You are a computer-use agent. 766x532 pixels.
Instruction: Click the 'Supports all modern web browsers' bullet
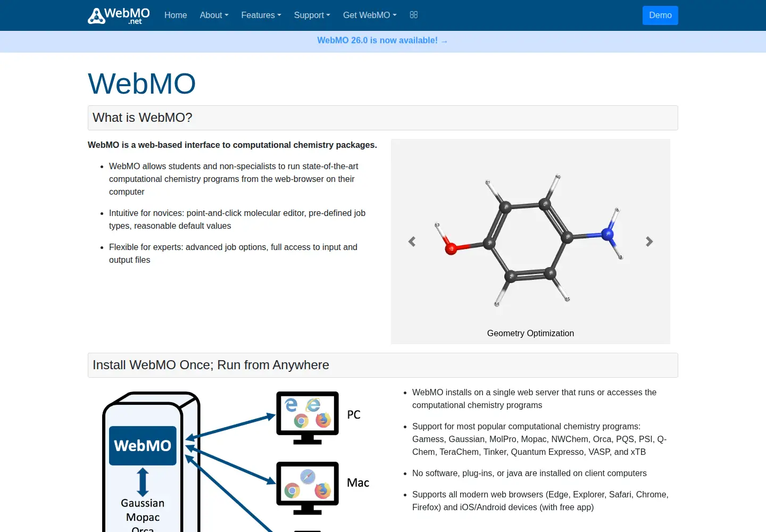(540, 501)
